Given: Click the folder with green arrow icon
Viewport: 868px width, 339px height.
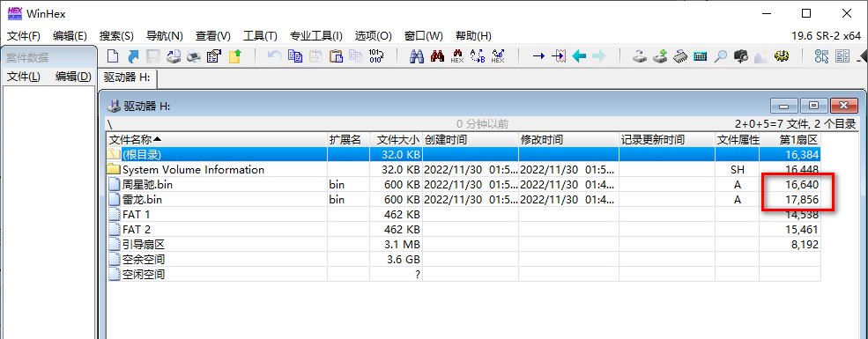Looking at the screenshot, I should (234, 55).
